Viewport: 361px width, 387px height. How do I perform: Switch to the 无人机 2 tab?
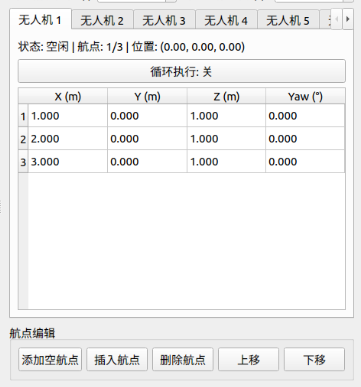(x=102, y=20)
